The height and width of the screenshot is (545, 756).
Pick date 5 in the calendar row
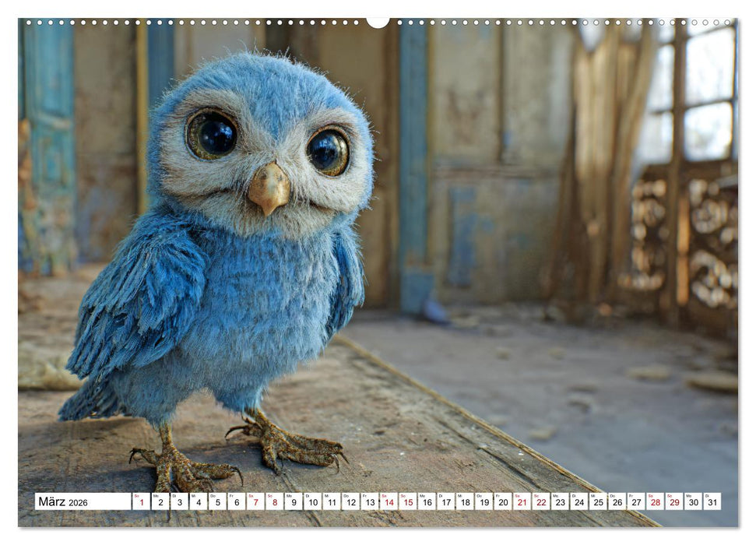(217, 501)
